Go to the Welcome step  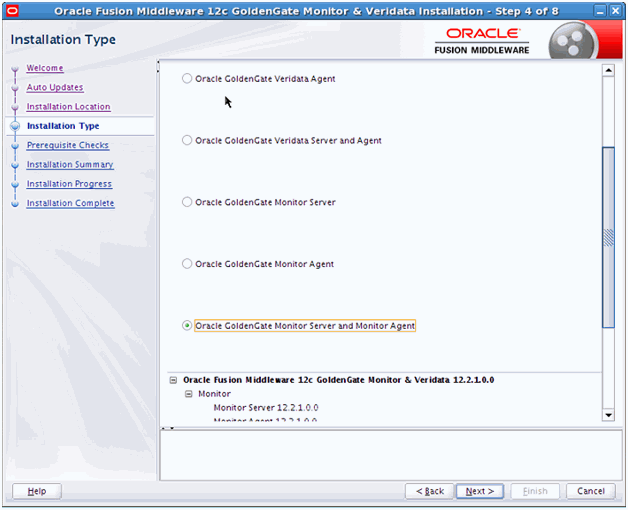(x=45, y=68)
